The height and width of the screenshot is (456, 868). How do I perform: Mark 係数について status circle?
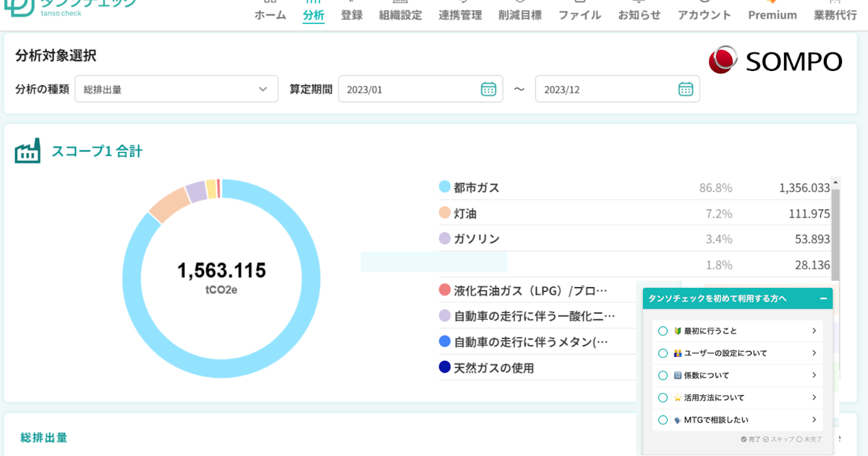coord(663,376)
